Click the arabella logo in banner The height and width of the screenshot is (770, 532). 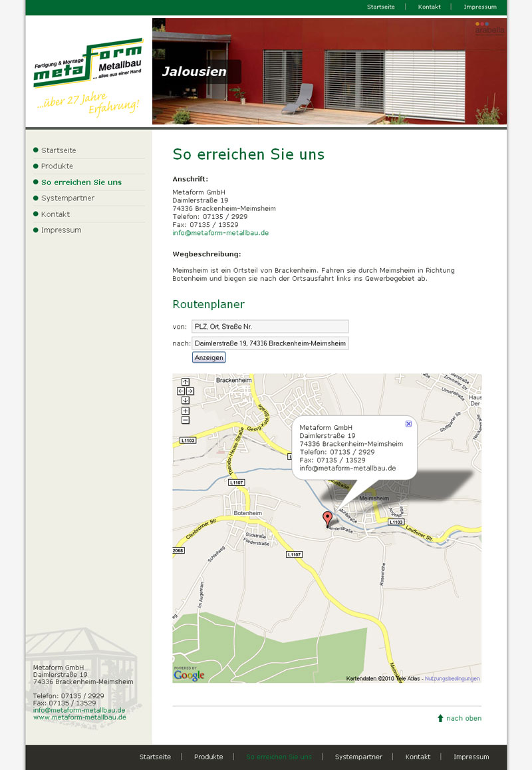point(489,29)
